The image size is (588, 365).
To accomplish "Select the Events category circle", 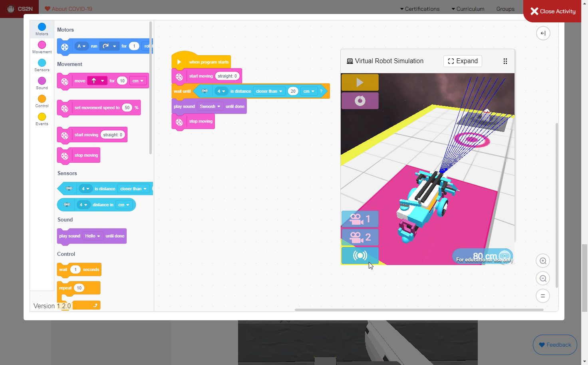I will point(42,117).
